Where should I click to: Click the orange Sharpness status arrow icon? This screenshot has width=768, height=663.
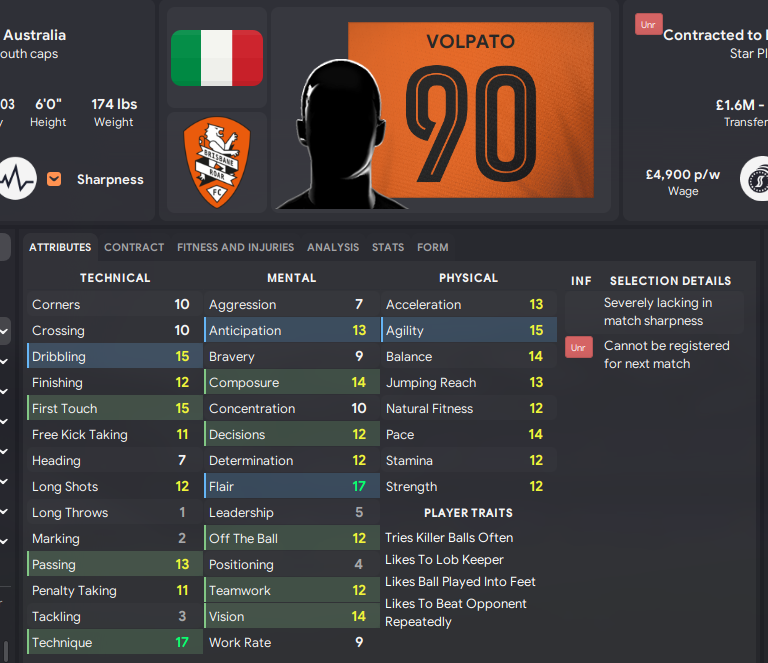(54, 180)
